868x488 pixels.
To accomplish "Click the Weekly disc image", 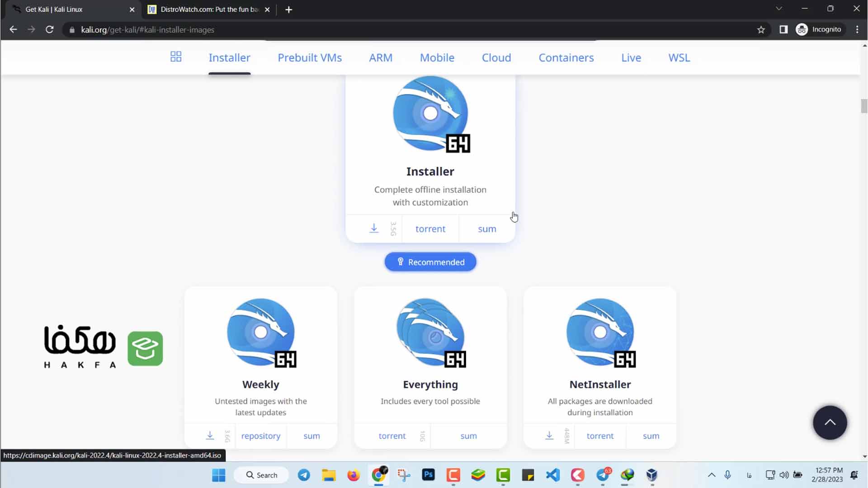I will pos(261,333).
